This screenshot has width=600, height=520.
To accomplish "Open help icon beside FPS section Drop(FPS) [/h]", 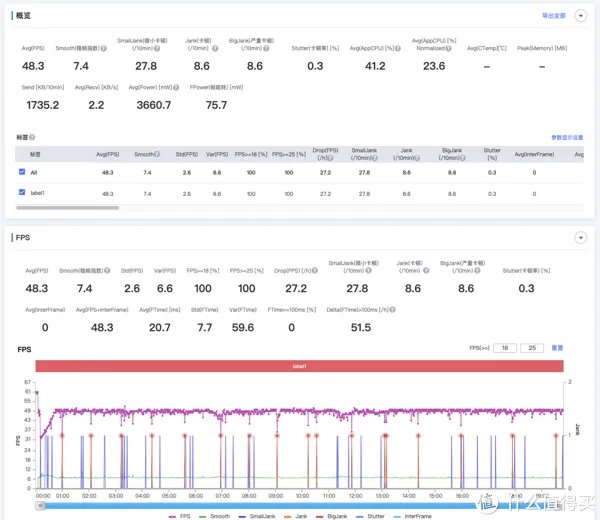I will click(315, 271).
